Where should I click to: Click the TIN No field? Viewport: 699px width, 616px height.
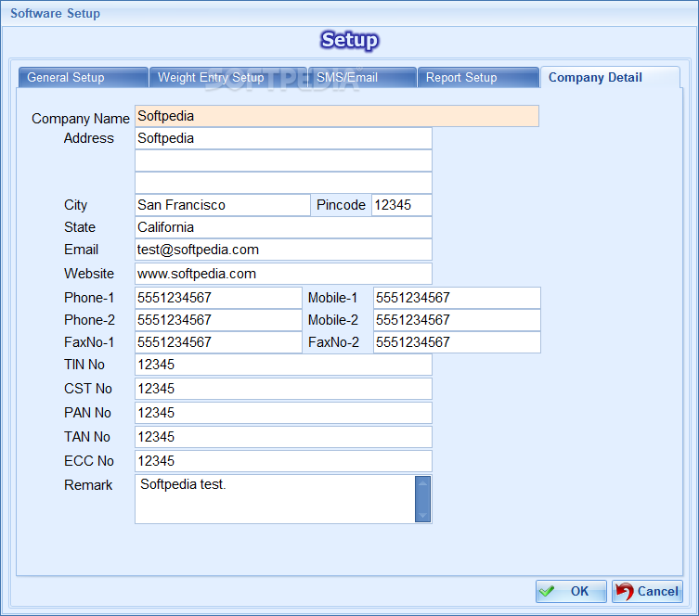click(x=283, y=365)
